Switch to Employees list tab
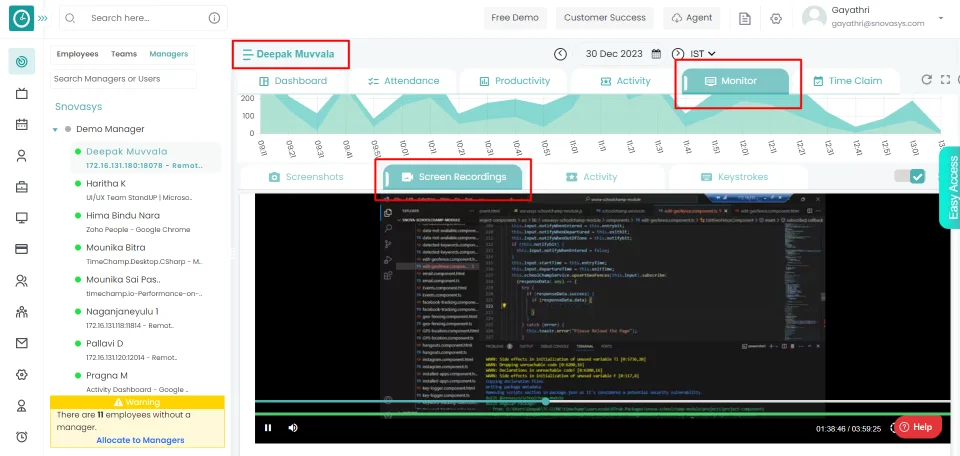960x456 pixels. 77,54
